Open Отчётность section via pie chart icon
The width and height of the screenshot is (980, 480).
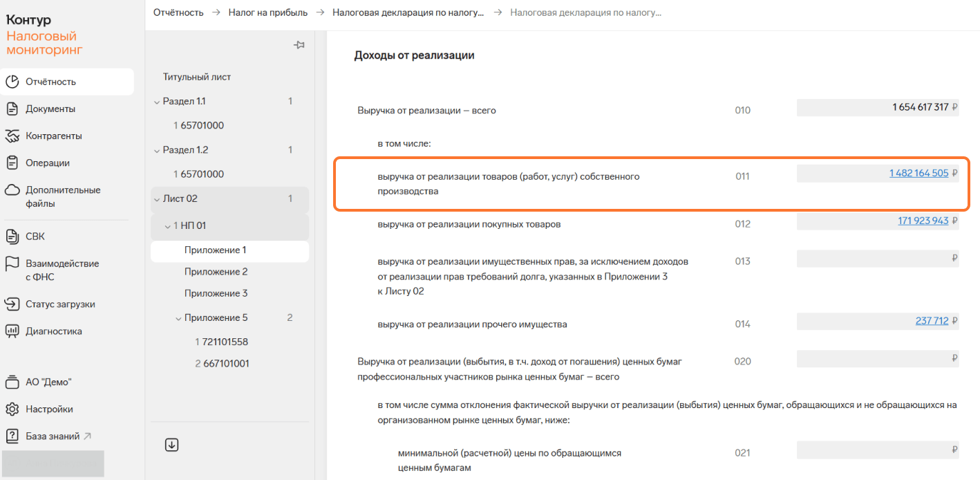click(x=12, y=82)
